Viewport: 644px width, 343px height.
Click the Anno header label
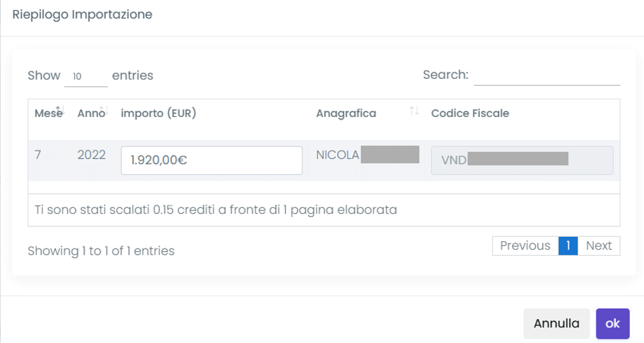(91, 114)
